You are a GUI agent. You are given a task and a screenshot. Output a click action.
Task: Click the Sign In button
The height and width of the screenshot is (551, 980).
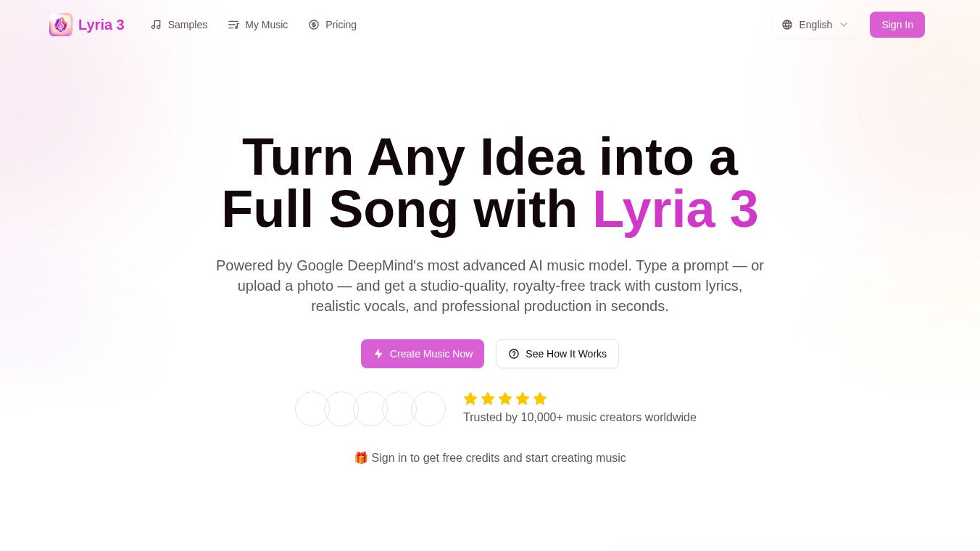pyautogui.click(x=897, y=25)
